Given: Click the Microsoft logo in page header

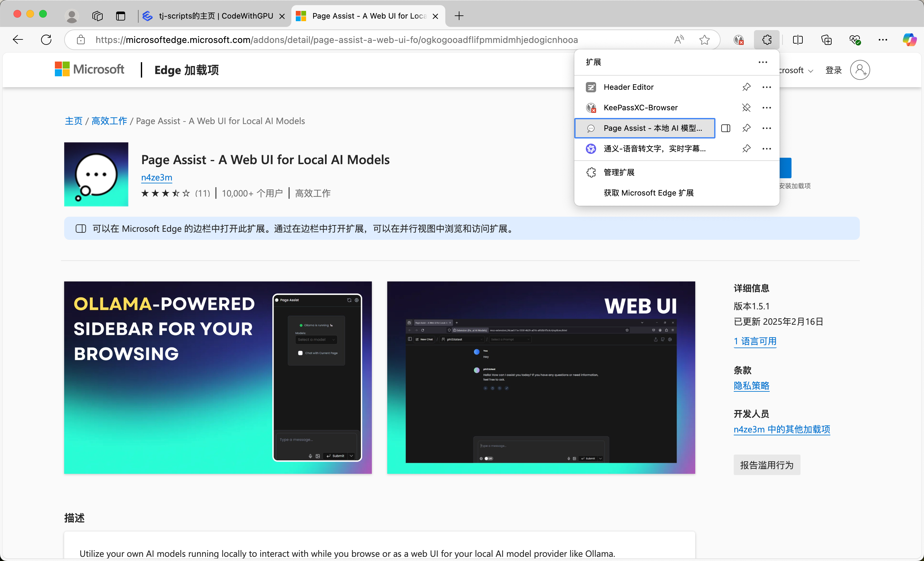Looking at the screenshot, I should pos(89,69).
